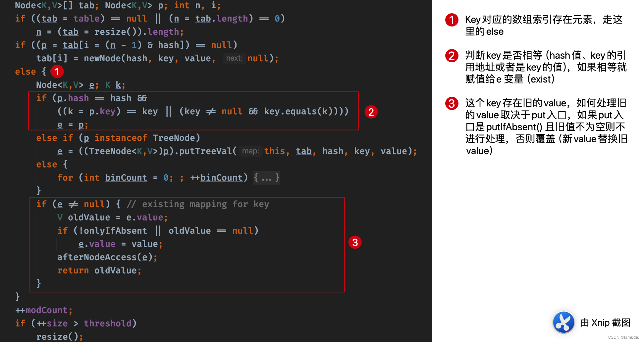
Task: Click '& hash]' in the tab index expression
Action: tap(169, 45)
